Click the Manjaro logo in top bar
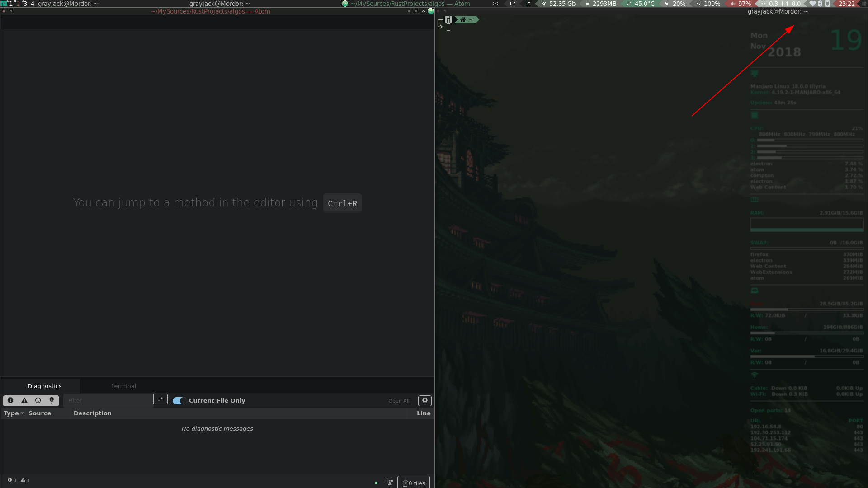 coord(4,4)
